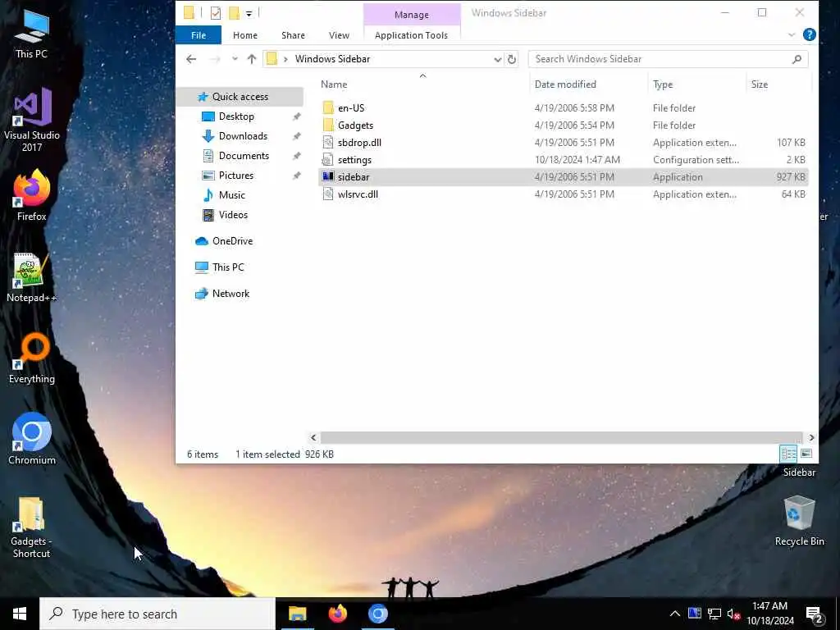This screenshot has height=630, width=840.
Task: Sort by Type column header
Action: 663,84
